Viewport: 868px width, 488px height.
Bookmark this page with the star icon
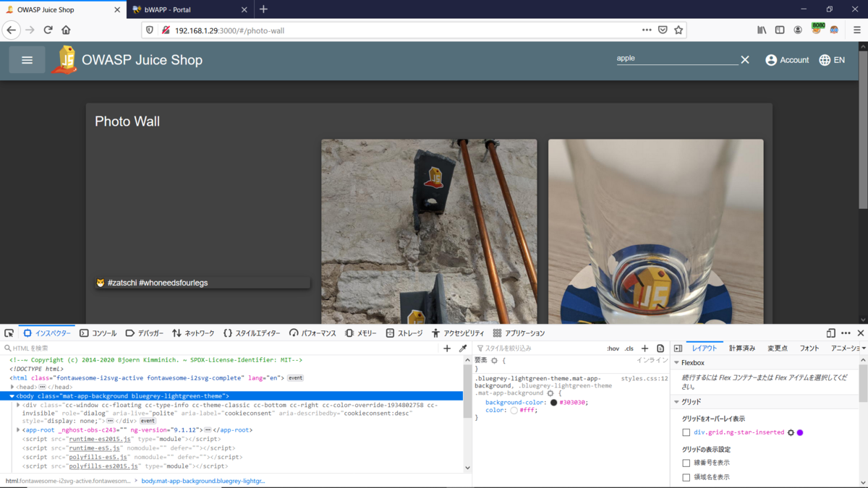[x=678, y=30]
